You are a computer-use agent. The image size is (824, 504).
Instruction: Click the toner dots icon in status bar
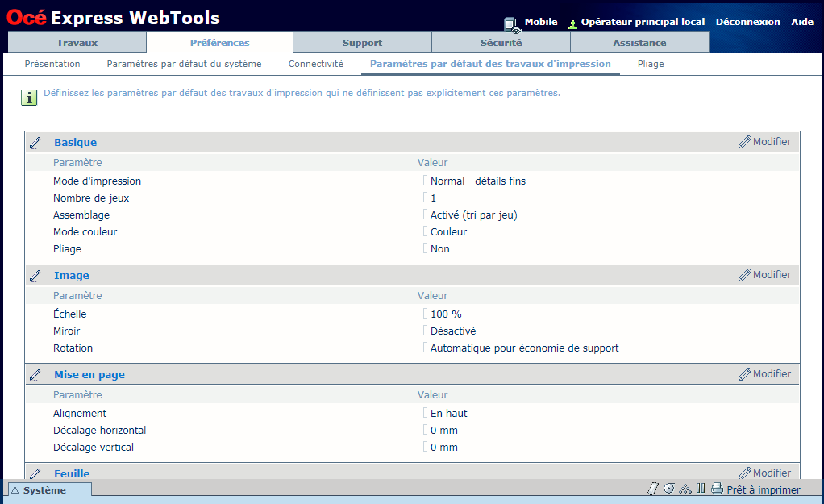[x=685, y=489]
